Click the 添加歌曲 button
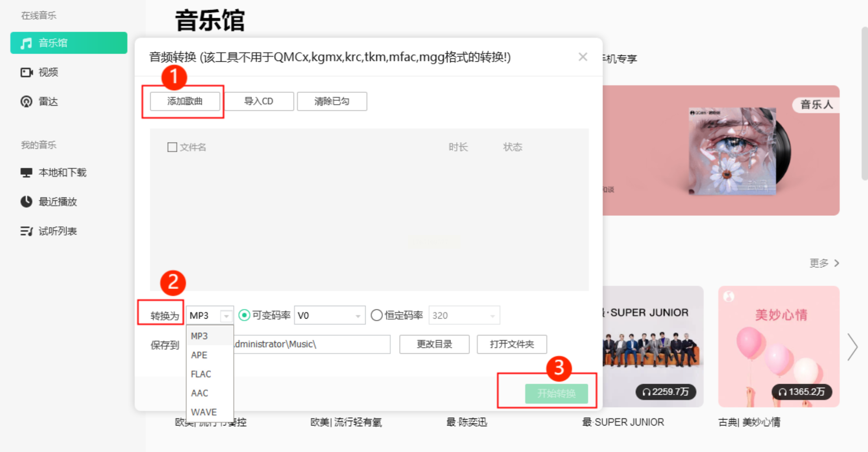 (185, 101)
